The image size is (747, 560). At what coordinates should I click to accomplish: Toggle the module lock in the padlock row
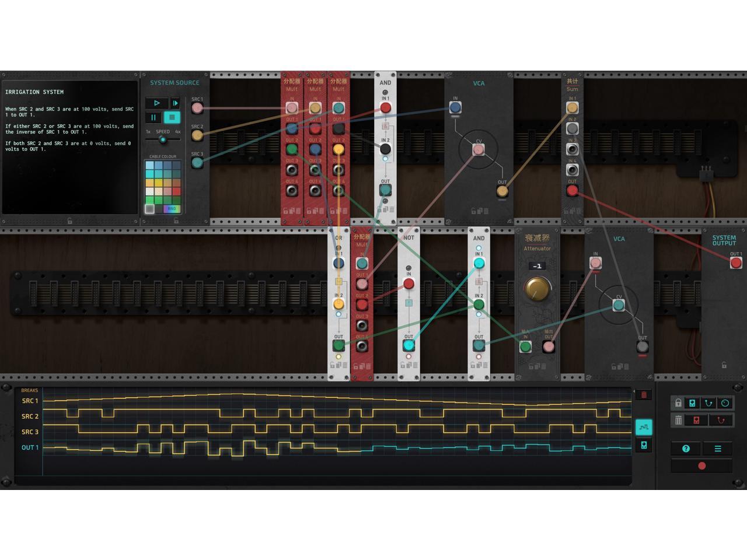[x=692, y=403]
